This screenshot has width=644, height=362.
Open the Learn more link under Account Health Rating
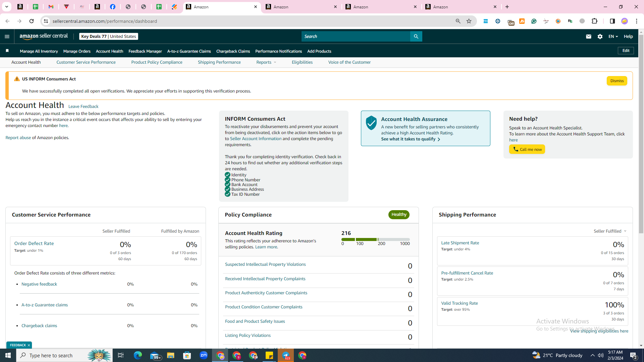[266, 247]
